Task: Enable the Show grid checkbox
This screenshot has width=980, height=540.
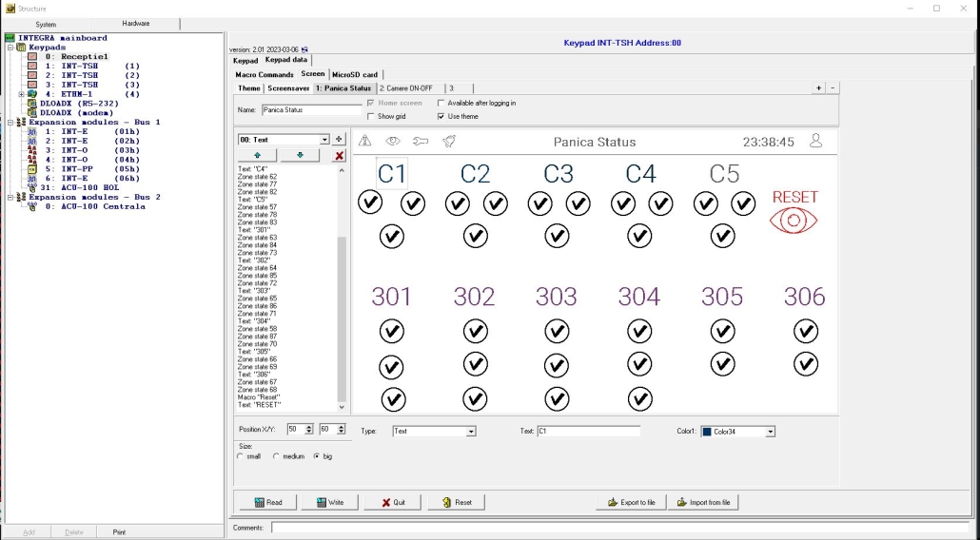Action: point(371,116)
